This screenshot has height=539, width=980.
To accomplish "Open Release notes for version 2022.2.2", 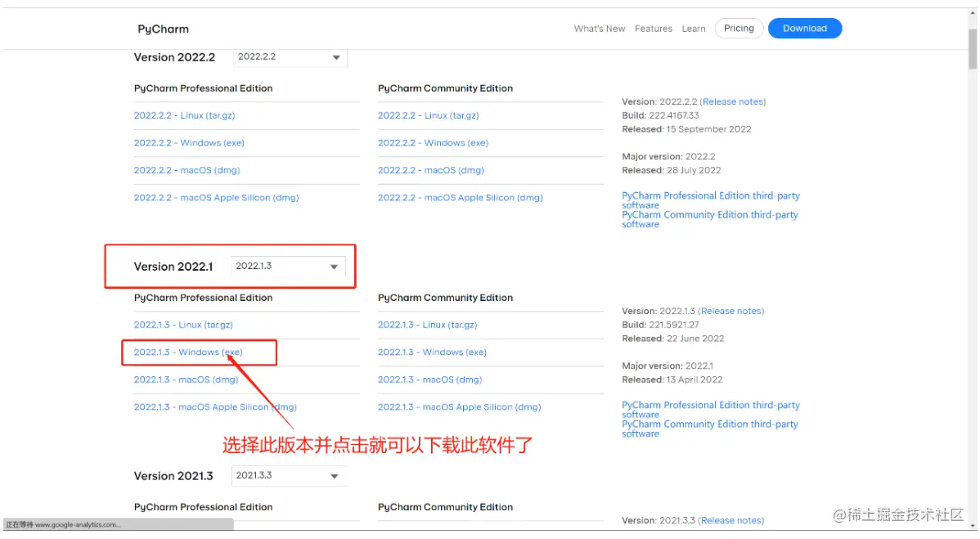I will click(x=732, y=101).
